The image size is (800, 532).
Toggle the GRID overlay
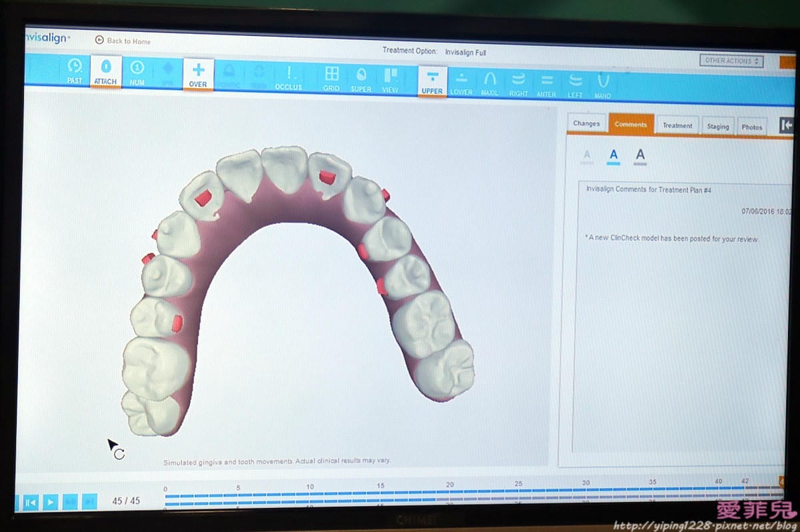pos(331,77)
